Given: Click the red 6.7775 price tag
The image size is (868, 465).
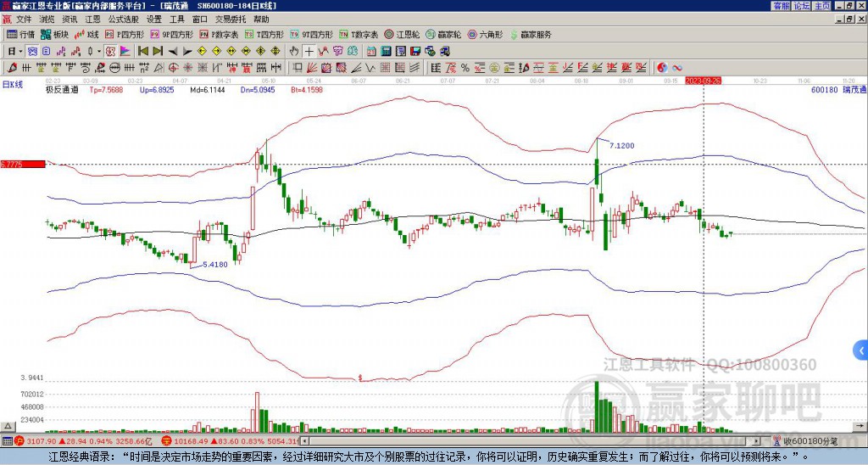Looking at the screenshot, I should (23, 164).
